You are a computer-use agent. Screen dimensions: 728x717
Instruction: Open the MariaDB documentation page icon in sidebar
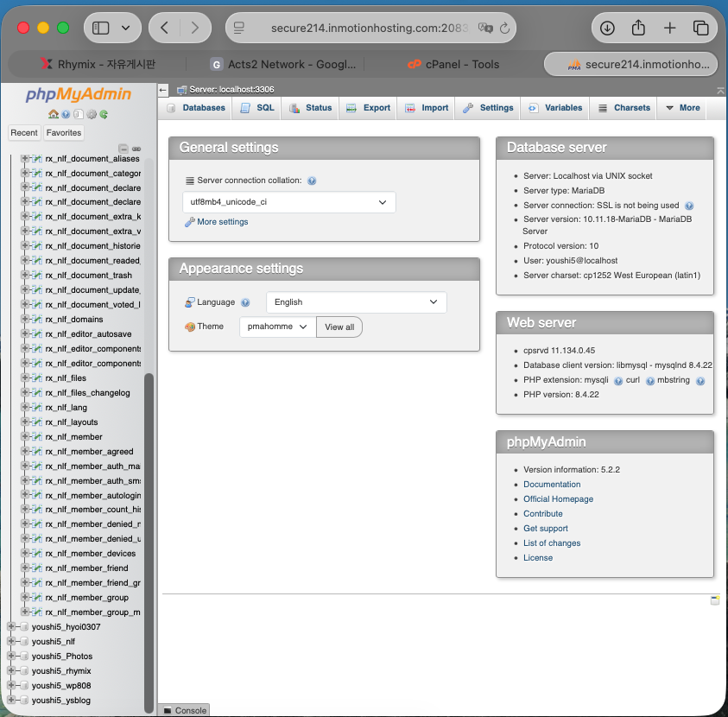(79, 114)
